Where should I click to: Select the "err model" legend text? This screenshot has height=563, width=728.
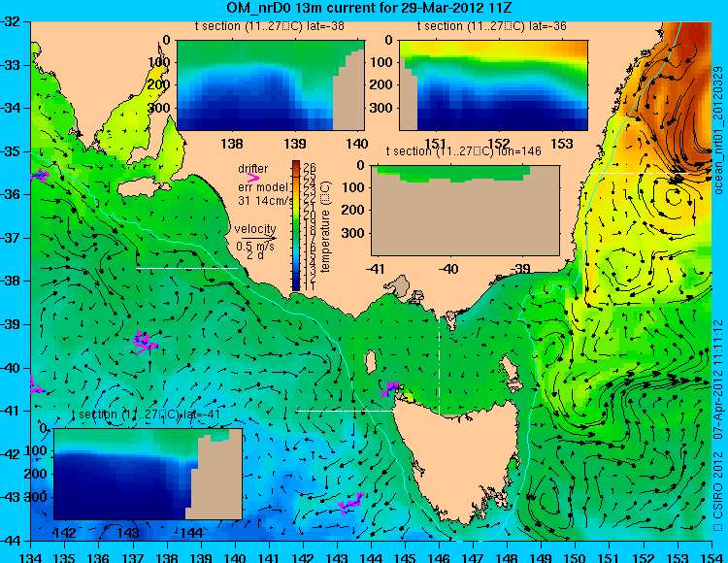point(263,187)
